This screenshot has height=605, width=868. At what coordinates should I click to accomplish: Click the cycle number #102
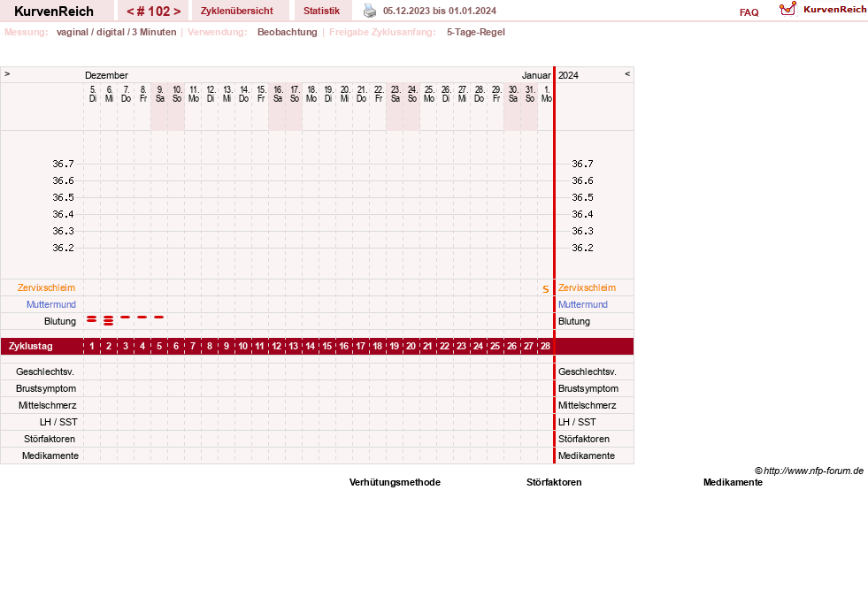(153, 11)
